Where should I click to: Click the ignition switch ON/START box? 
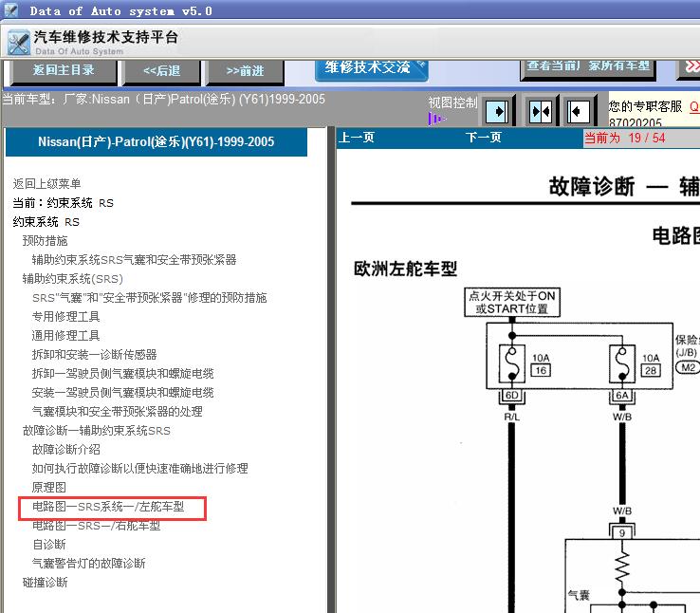pyautogui.click(x=512, y=303)
